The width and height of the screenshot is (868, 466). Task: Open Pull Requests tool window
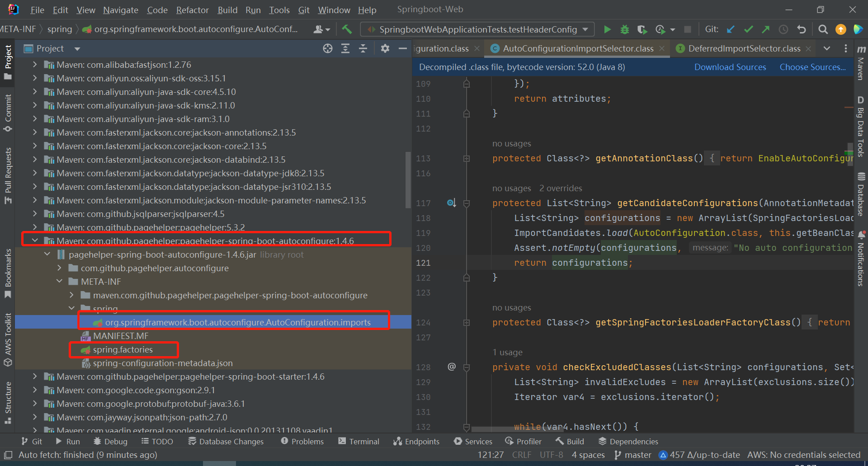pos(8,176)
